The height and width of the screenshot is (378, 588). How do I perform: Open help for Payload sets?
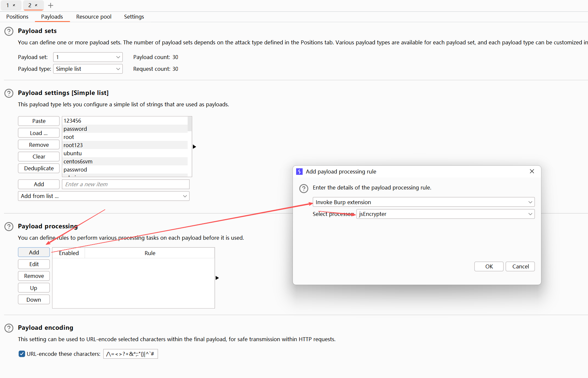(x=9, y=31)
